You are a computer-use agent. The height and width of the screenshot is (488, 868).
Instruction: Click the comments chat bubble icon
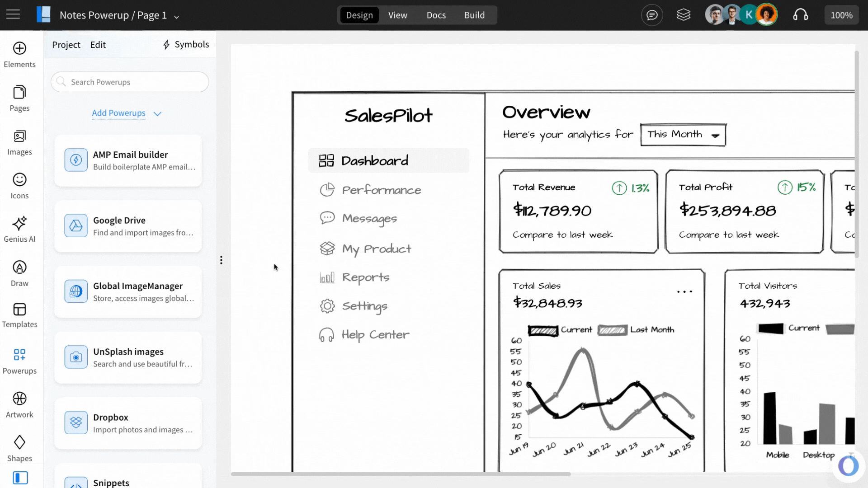click(651, 15)
